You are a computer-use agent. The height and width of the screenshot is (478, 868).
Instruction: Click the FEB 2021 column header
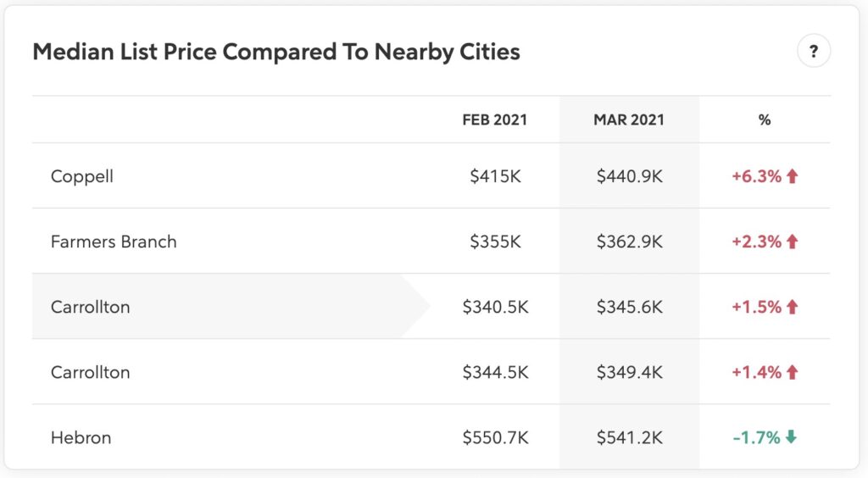[495, 120]
